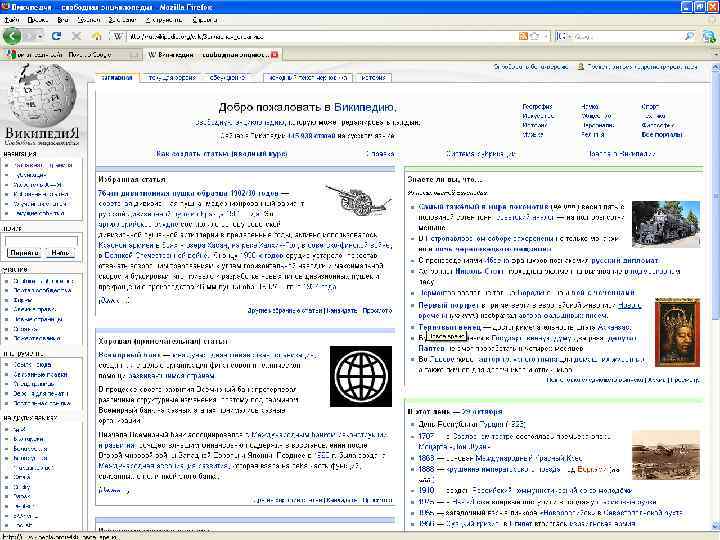Click the URL address field
The image size is (720, 540).
coord(321,36)
